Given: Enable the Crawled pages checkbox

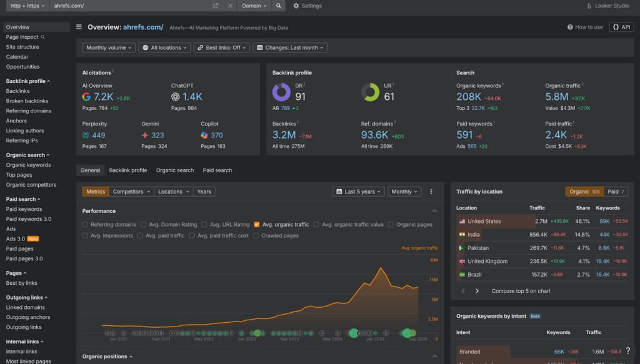Looking at the screenshot, I should [x=256, y=235].
